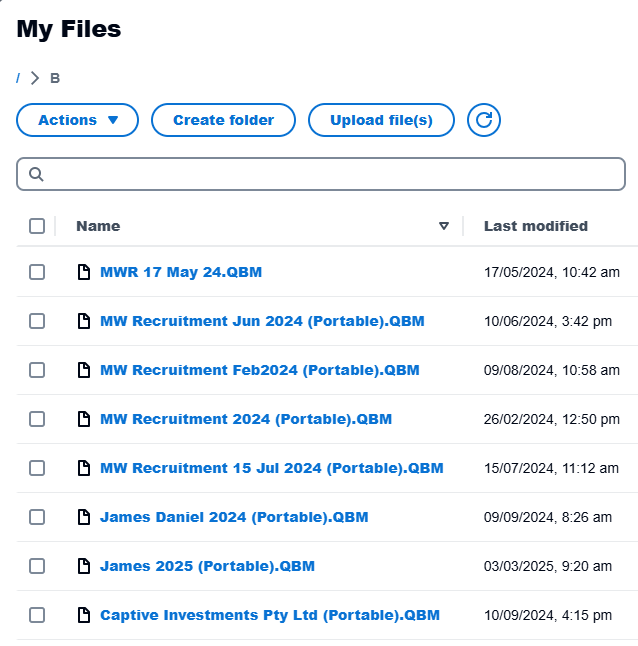Image resolution: width=638 pixels, height=646 pixels.
Task: Select checkbox for MW Recruitment 2024 (Portable).QBM
Action: pyautogui.click(x=37, y=419)
